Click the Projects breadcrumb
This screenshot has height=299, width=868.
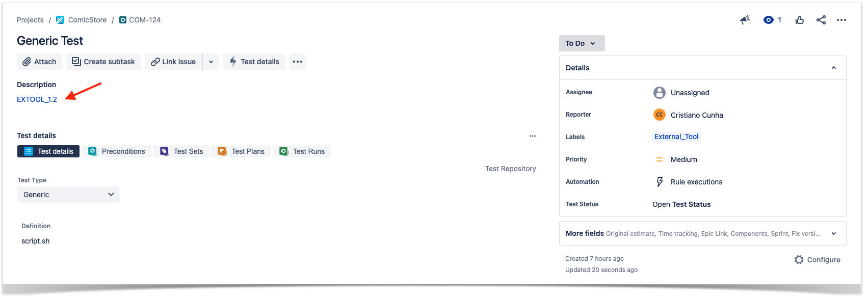pos(30,20)
